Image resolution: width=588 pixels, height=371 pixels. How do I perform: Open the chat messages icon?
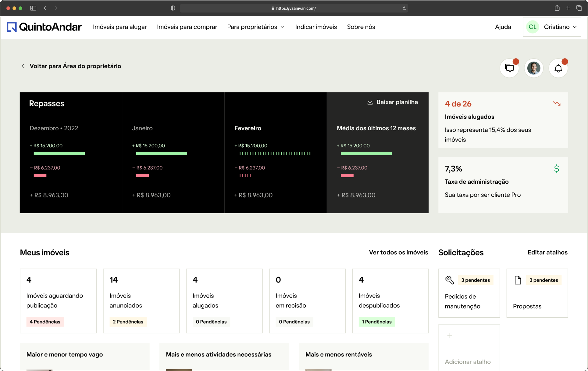pyautogui.click(x=509, y=68)
